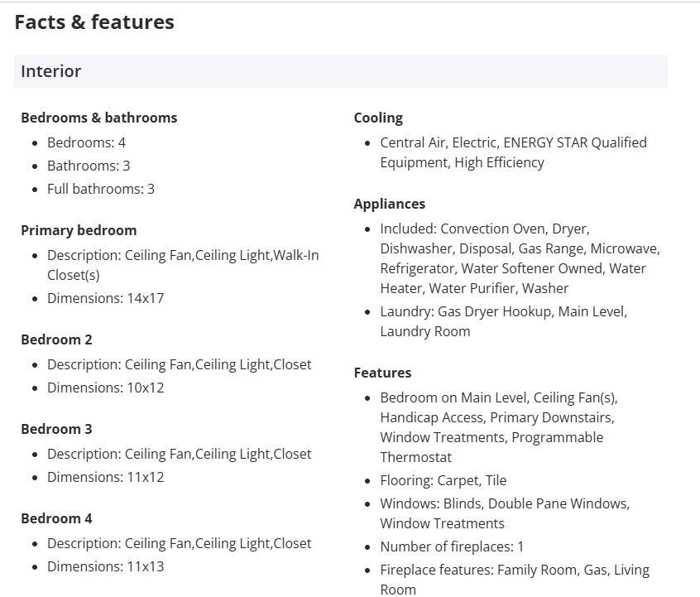Screen dimensions: 700x597
Task: Select the Bedroom 2 dimensions 10x12 text
Action: click(x=105, y=388)
